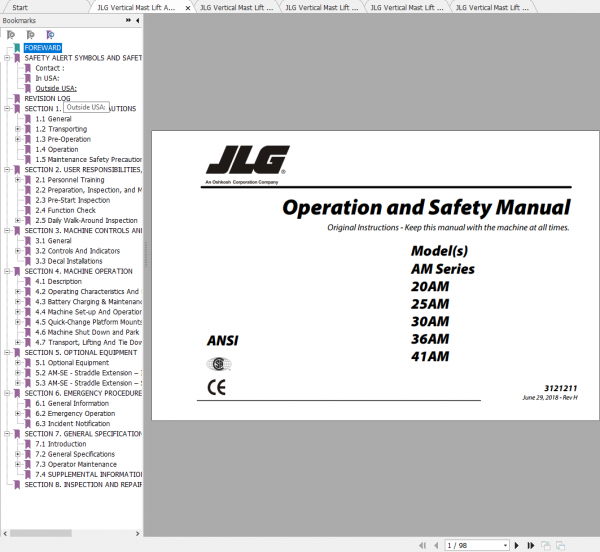Image resolution: width=600 pixels, height=552 pixels.
Task: Switch to the third JLG Vertical Mast Lift tab
Action: click(x=322, y=8)
